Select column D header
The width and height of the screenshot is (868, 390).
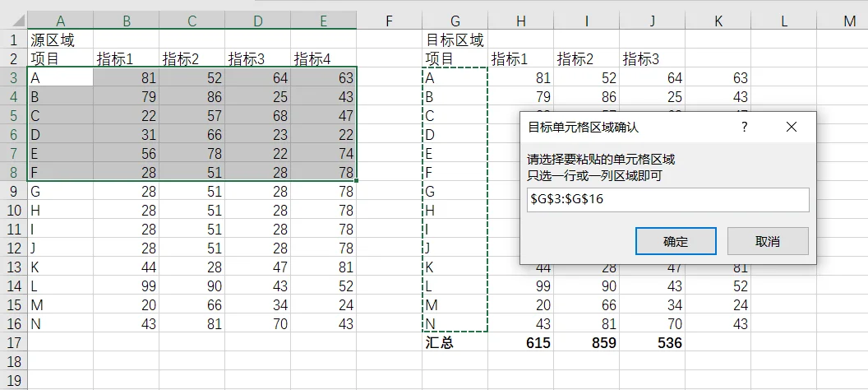[x=258, y=21]
